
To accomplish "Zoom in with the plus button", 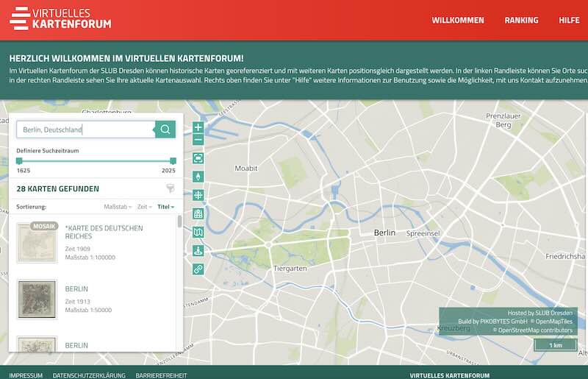I will [x=198, y=127].
